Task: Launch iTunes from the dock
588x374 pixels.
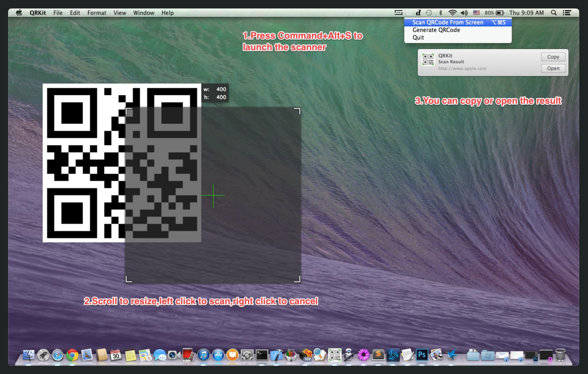Action: coord(203,355)
